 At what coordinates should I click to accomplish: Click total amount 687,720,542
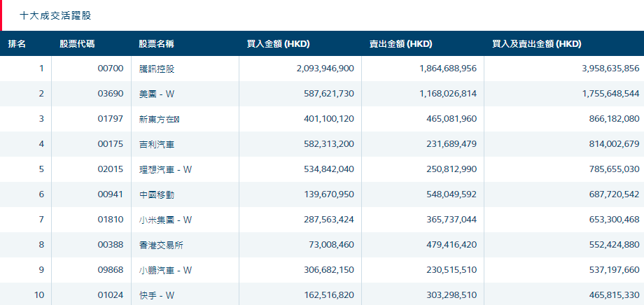click(x=614, y=194)
